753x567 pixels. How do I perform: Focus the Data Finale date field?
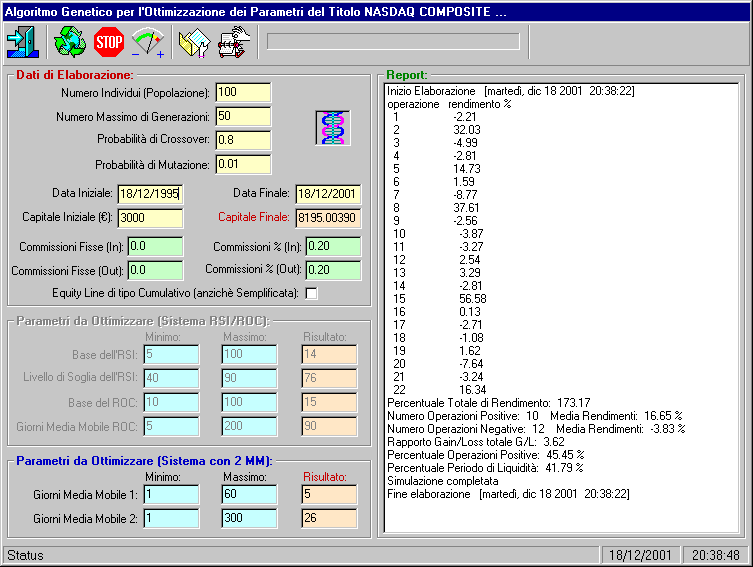pos(328,194)
